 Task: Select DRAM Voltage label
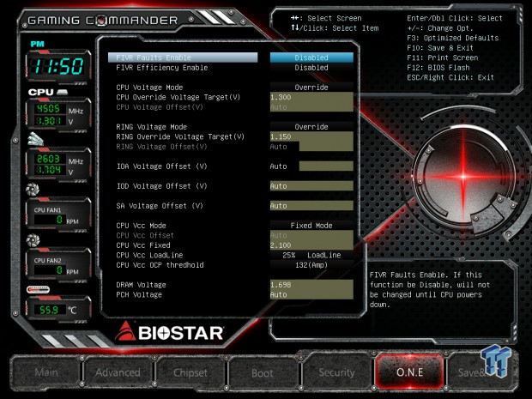pyautogui.click(x=141, y=285)
